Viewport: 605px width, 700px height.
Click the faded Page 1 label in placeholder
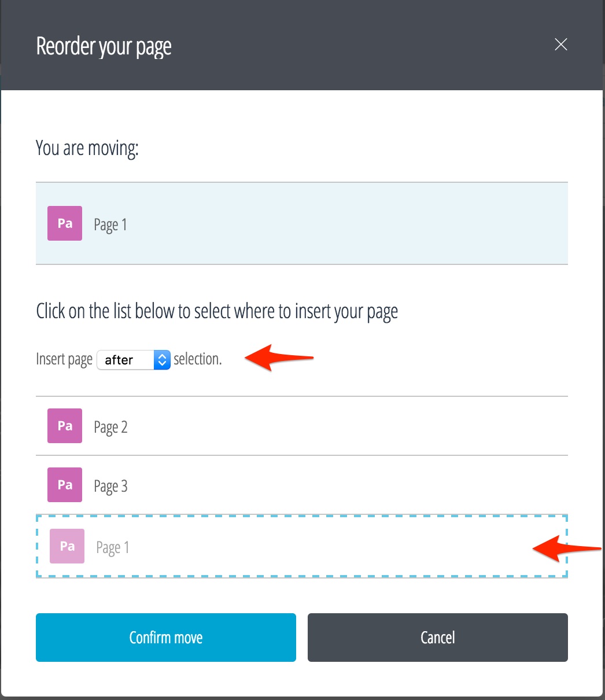tap(113, 547)
